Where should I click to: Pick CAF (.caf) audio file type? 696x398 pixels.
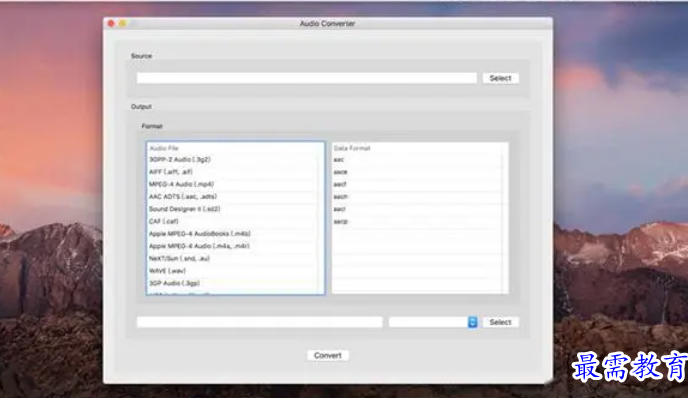[x=233, y=221]
